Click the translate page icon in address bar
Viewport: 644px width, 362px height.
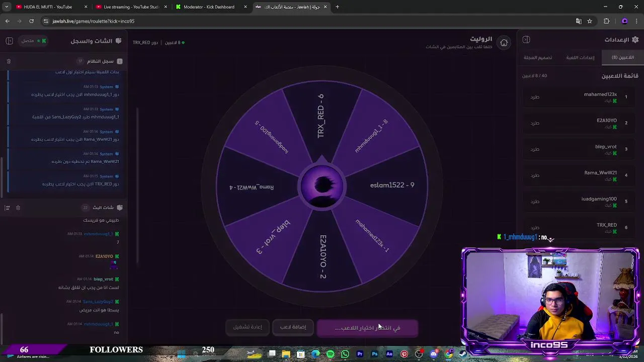tap(579, 21)
